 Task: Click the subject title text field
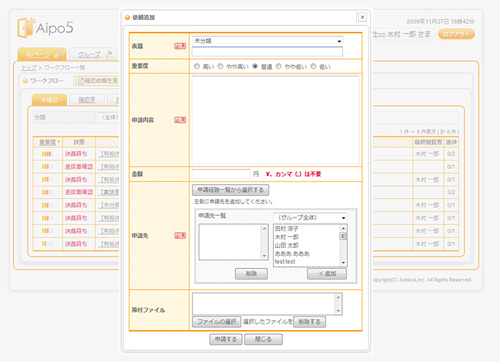[267, 51]
